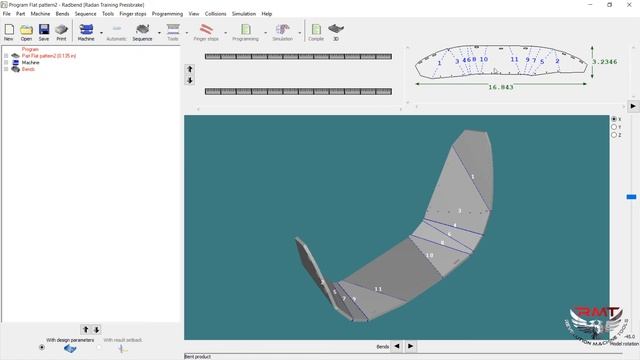The width and height of the screenshot is (640, 360).
Task: Click the design parameters blue part icon
Action: click(70, 349)
